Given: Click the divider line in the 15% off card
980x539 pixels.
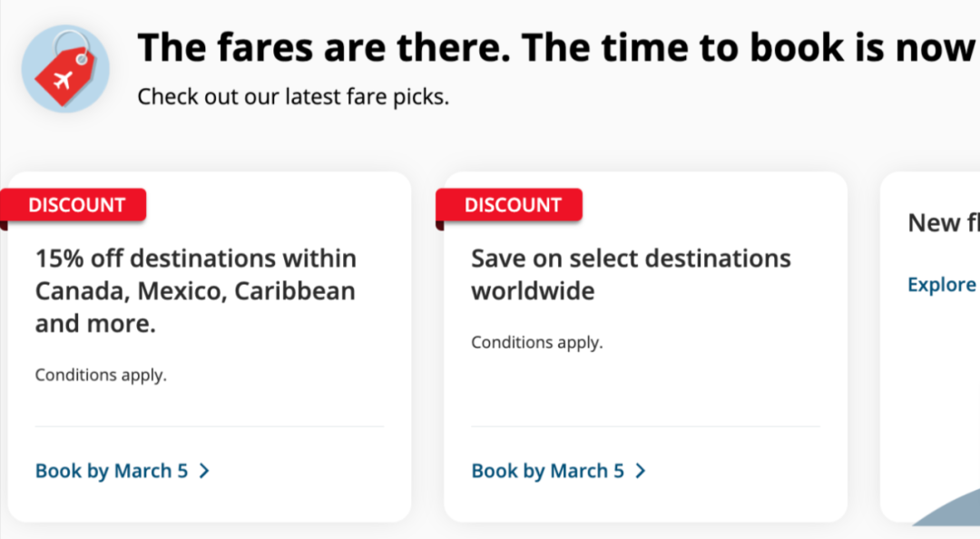Looking at the screenshot, I should click(x=210, y=426).
